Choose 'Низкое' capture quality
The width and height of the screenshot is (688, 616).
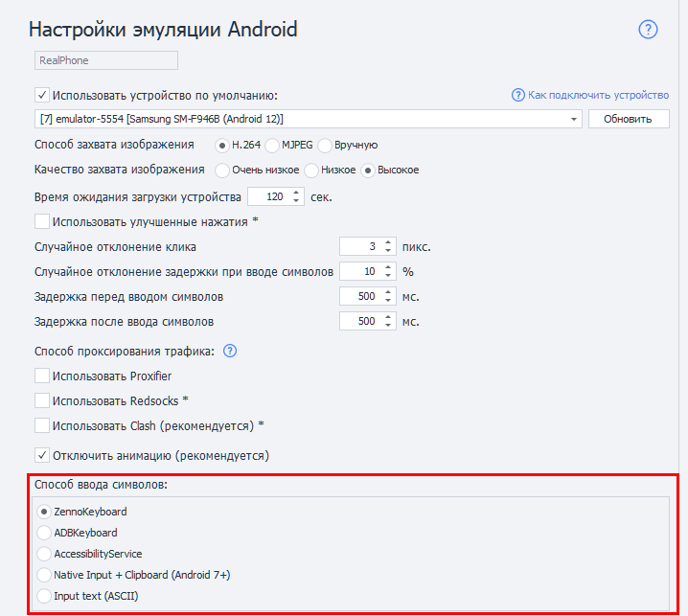311,171
